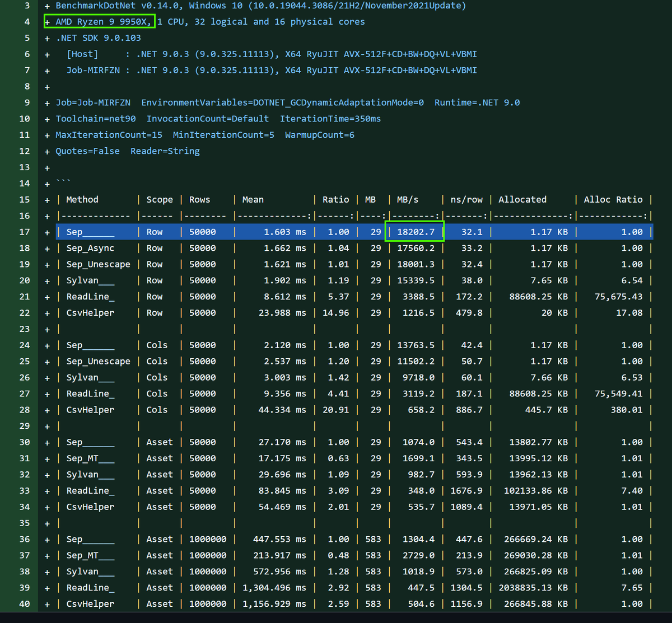Viewport: 672px width, 623px height.
Task: Select the '102133.86 KB' allocated value
Action: point(536,491)
